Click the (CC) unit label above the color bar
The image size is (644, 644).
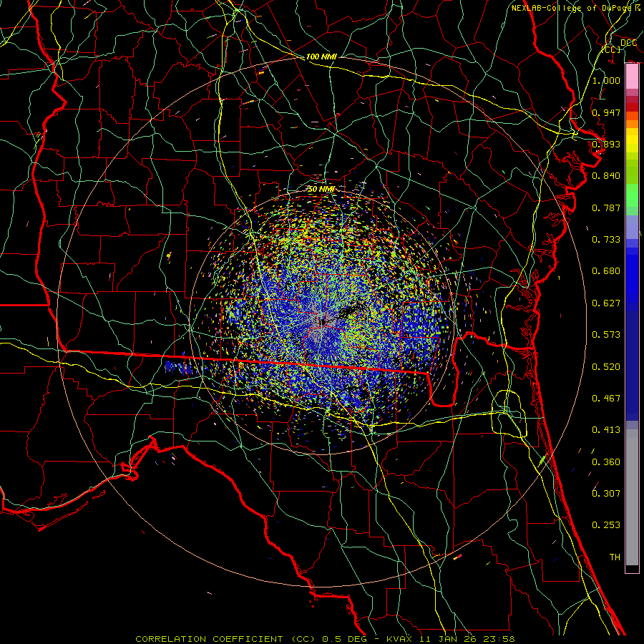(611, 49)
